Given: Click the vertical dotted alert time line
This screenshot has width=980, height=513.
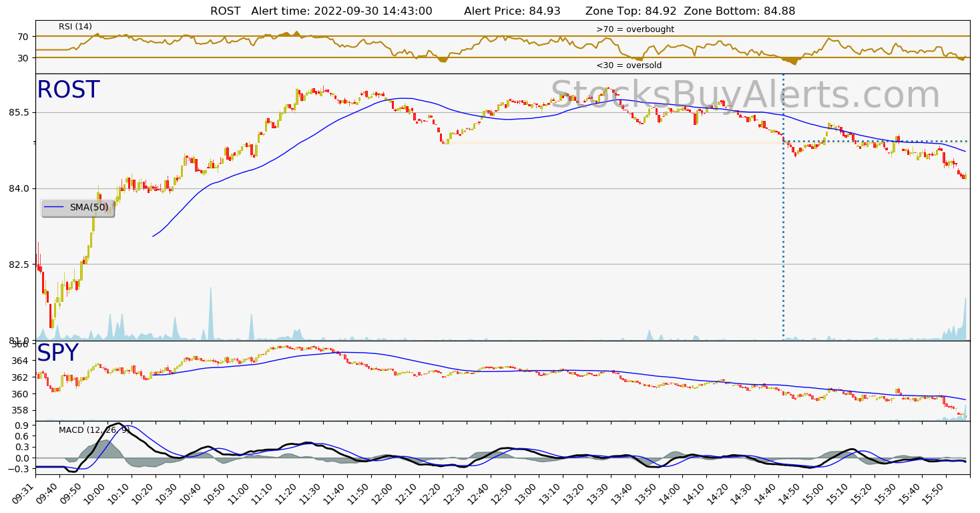Looking at the screenshot, I should (x=783, y=207).
